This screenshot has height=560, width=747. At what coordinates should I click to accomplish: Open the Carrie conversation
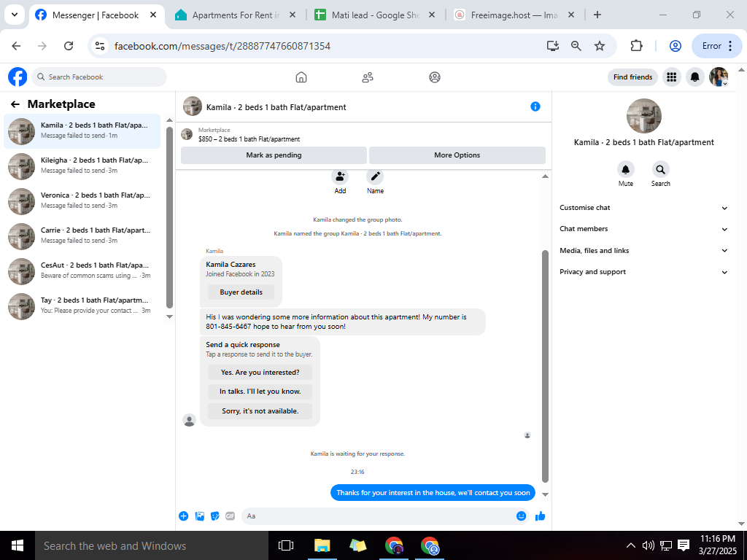click(x=82, y=236)
